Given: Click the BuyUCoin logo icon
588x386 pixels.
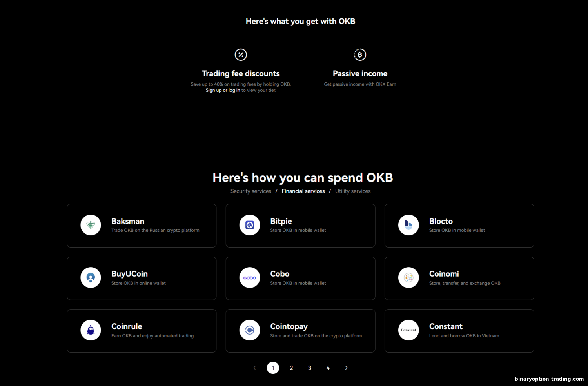Looking at the screenshot, I should [91, 278].
